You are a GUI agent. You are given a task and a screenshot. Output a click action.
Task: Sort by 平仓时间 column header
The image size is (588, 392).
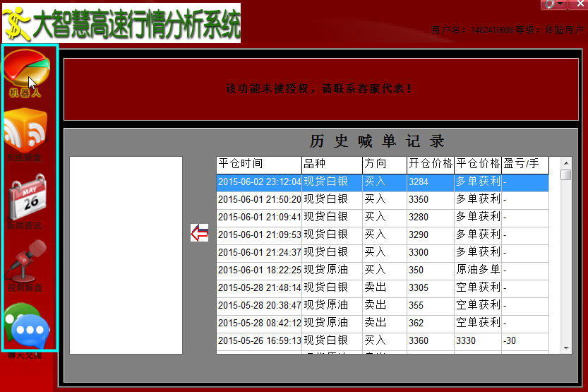coord(259,165)
